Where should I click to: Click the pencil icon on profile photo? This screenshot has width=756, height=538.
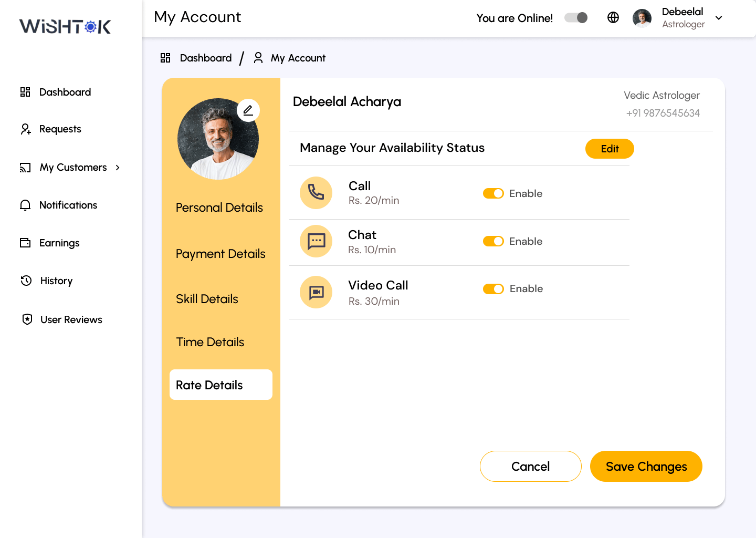coord(248,110)
